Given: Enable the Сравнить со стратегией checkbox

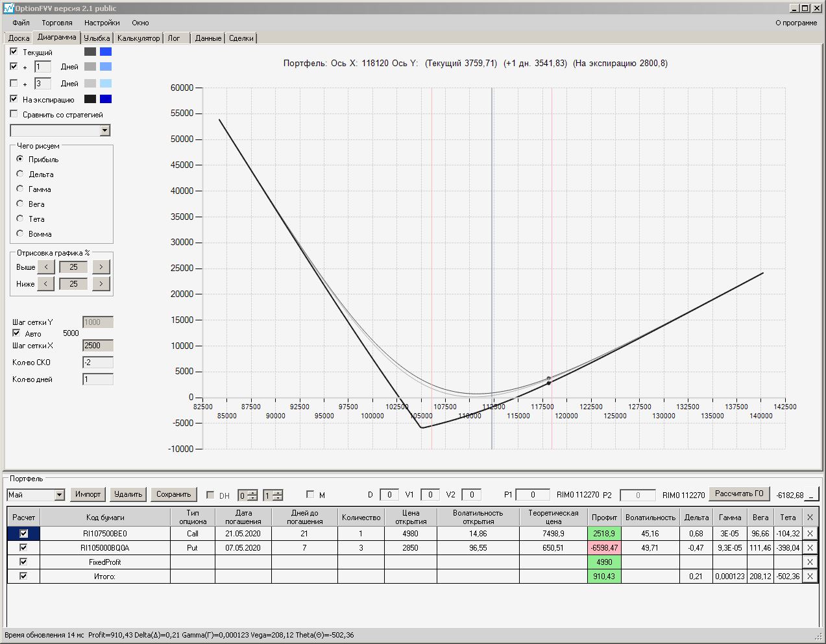Looking at the screenshot, I should (x=14, y=114).
